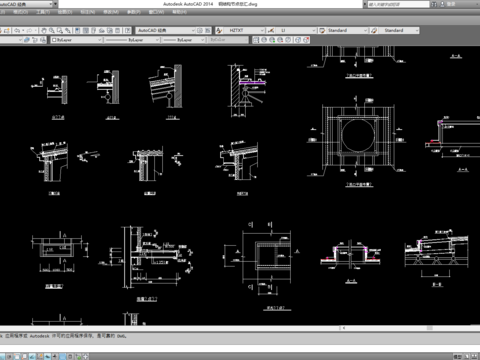Open the 绘图(D) menu
Image resolution: width=480 pixels, height=360 pixels.
(x=65, y=12)
